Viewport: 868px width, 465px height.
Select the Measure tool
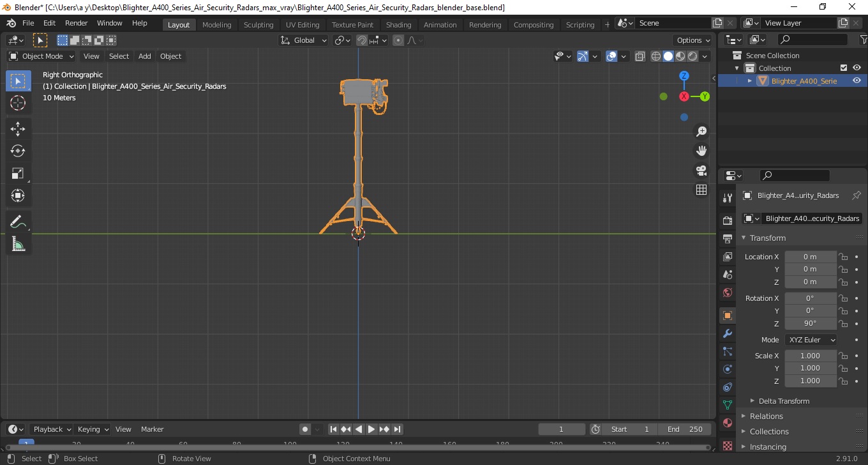tap(18, 244)
